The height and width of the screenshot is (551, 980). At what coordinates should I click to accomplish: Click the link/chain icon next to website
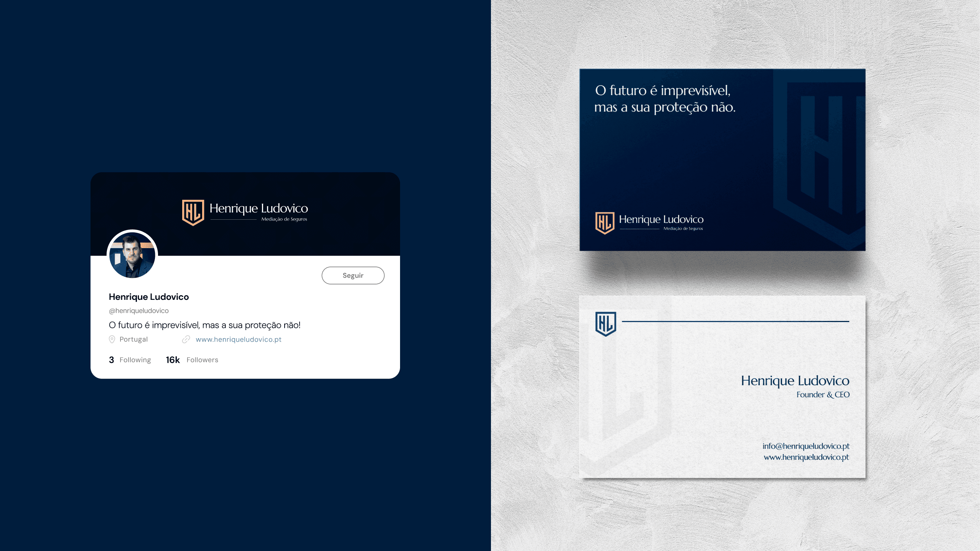pyautogui.click(x=186, y=339)
